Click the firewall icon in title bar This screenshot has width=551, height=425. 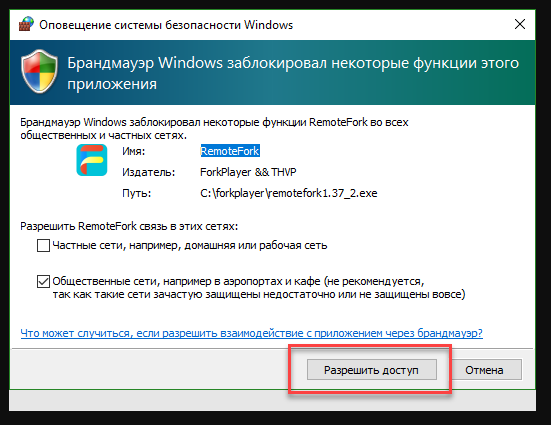26,24
